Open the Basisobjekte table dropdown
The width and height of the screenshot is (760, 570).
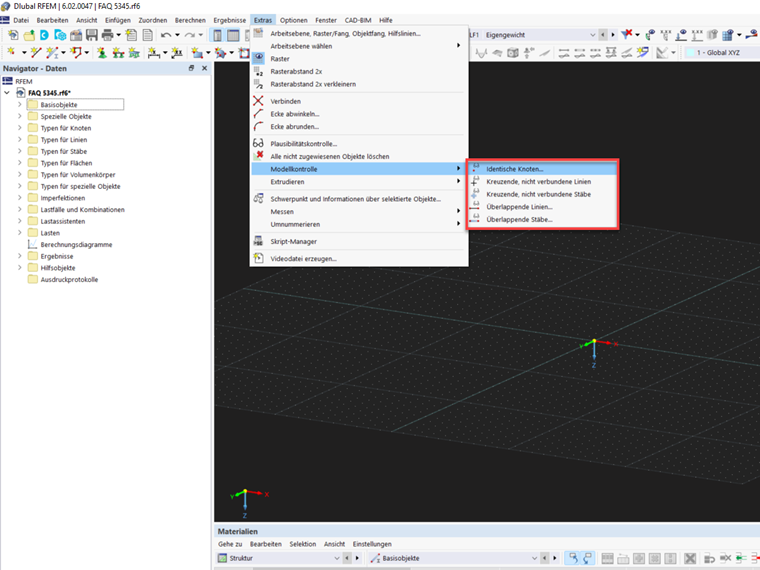(x=534, y=558)
